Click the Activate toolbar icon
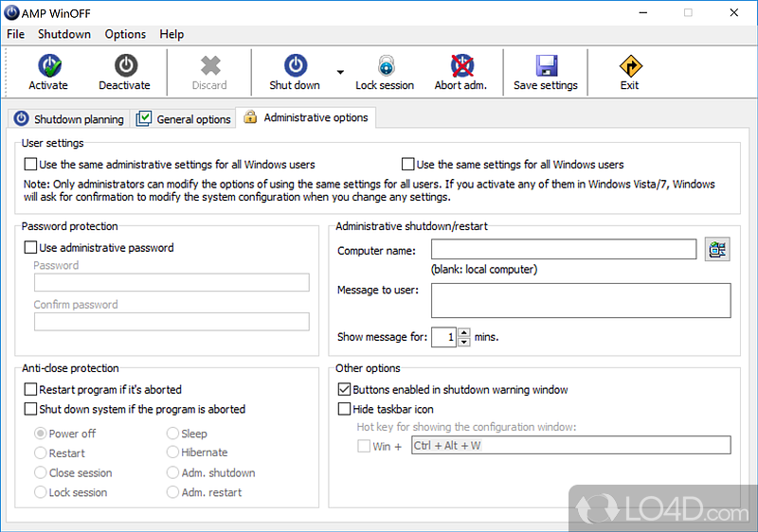The height and width of the screenshot is (532, 758). pos(48,65)
